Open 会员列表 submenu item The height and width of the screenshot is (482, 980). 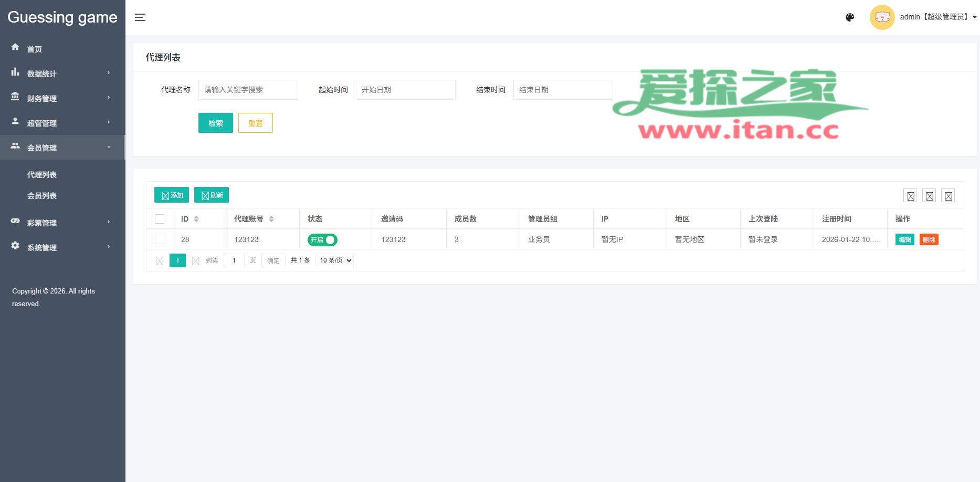(42, 196)
